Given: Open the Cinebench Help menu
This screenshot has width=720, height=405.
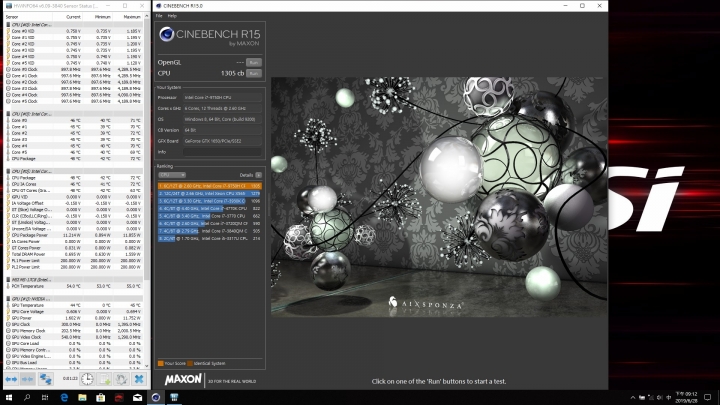Looking at the screenshot, I should pos(172,16).
